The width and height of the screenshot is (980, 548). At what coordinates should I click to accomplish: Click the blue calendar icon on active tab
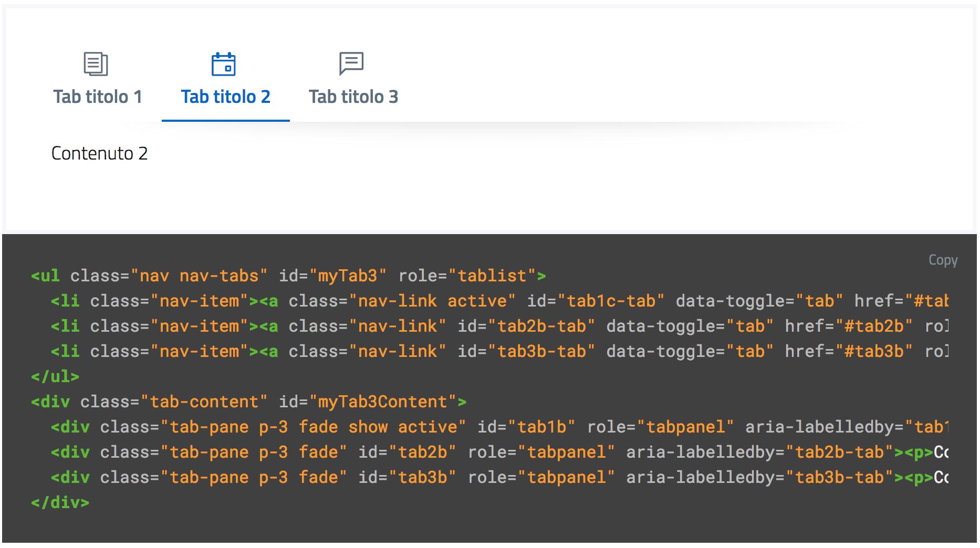pyautogui.click(x=225, y=64)
